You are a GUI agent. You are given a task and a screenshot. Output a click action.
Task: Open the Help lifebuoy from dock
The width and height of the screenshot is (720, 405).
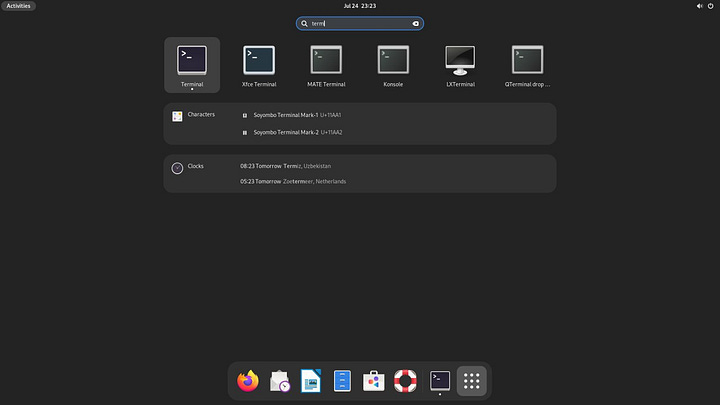[x=405, y=381]
